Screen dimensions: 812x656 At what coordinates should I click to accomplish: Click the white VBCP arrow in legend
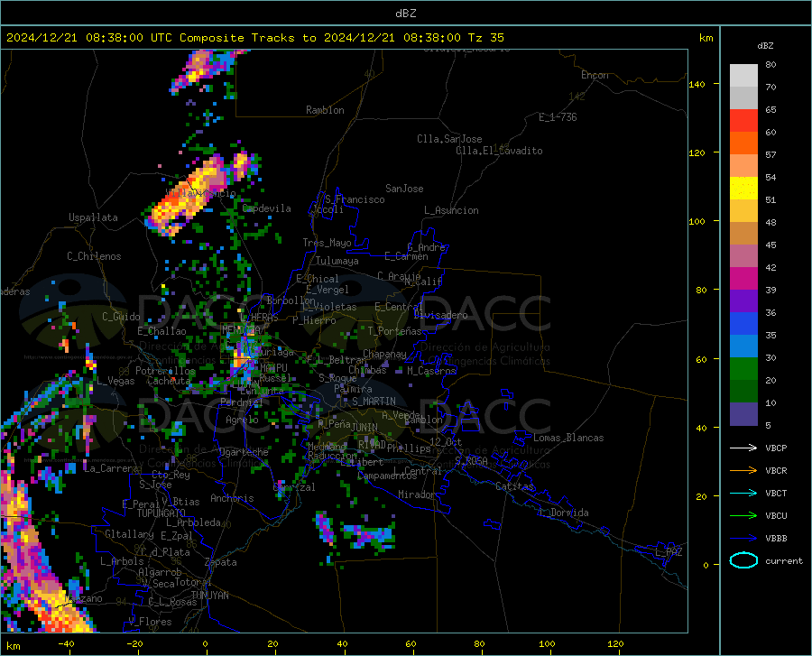[x=743, y=448]
